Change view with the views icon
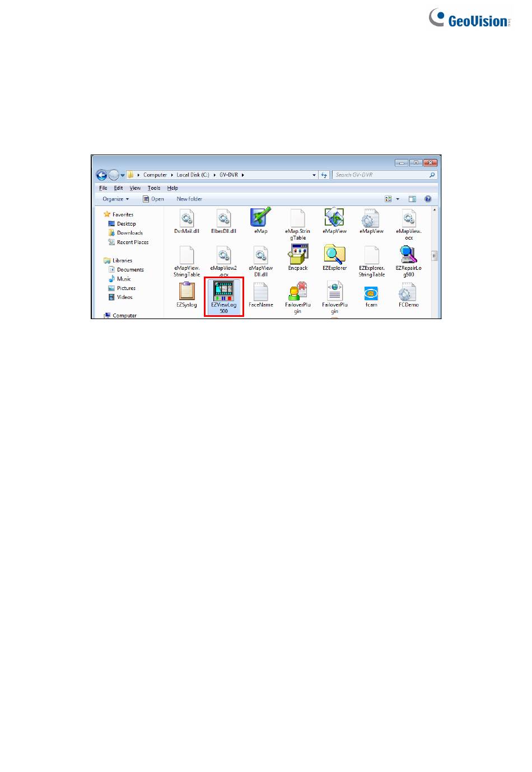This screenshot has height=772, width=532. [388, 199]
